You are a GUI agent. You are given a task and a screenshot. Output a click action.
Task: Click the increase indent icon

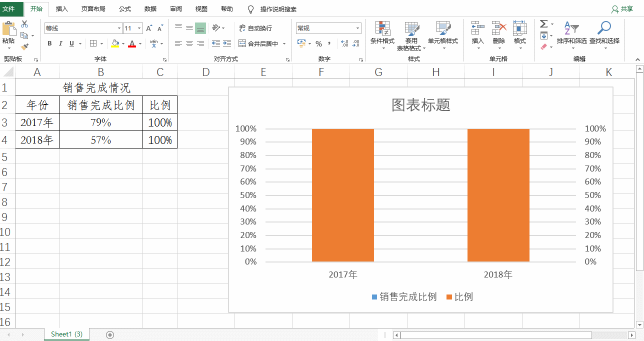227,43
